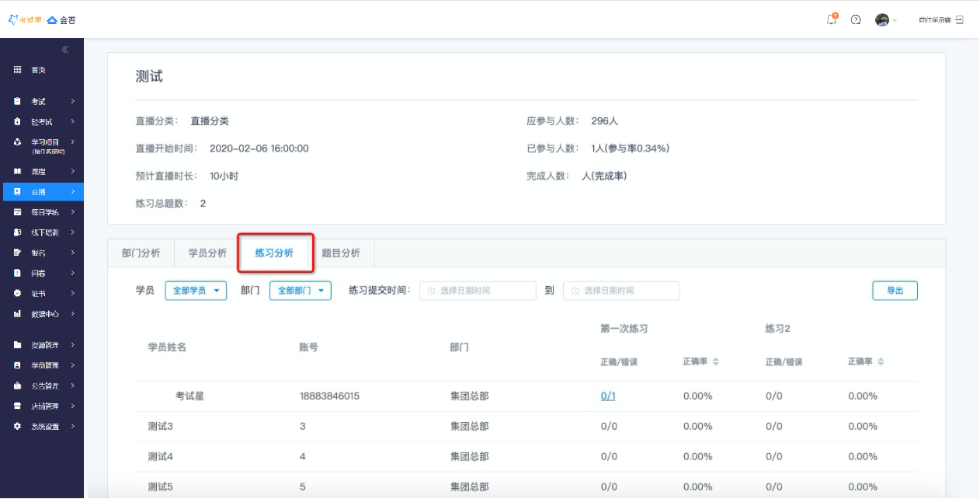Sort by 第一次练习 正确率 column arrows
This screenshot has width=980, height=499.
(716, 362)
